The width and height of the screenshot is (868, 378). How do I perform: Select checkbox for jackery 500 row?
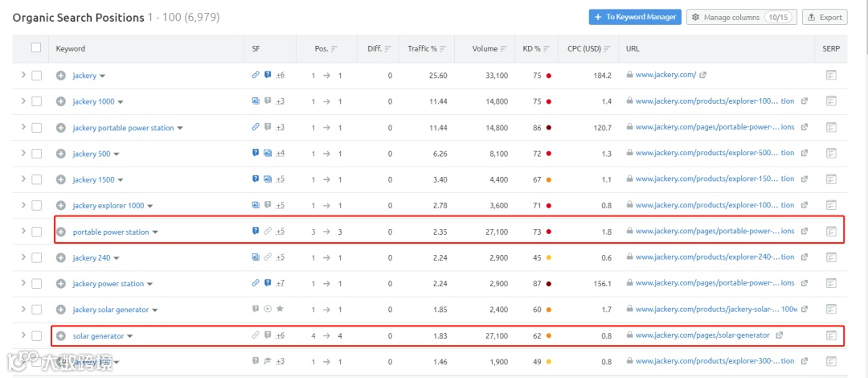coord(36,154)
